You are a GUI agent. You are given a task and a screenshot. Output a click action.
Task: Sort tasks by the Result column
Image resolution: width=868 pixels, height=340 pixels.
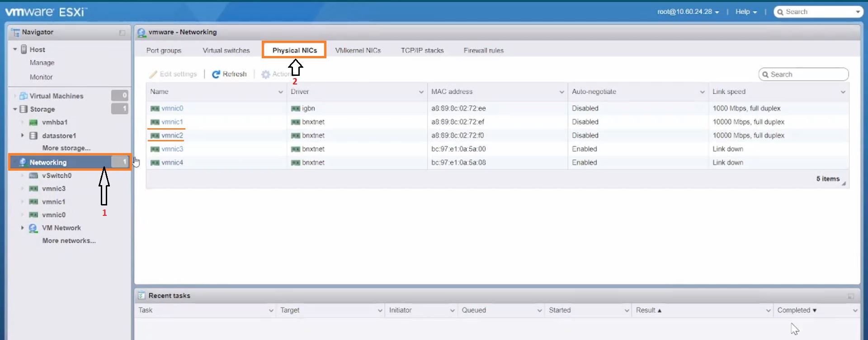pos(649,310)
